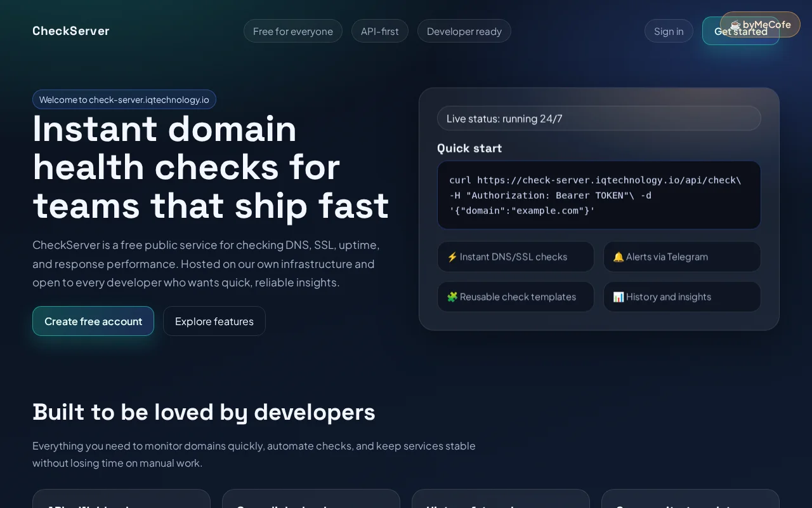812x508 pixels.
Task: Click the lightning Instant DNS/SSL checks chip
Action: click(516, 257)
